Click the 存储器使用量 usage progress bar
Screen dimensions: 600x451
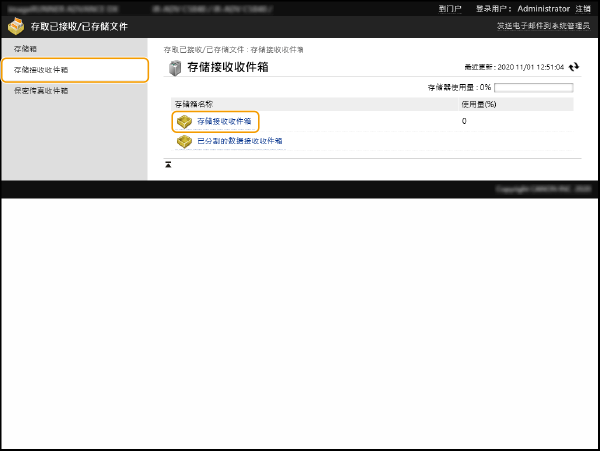pos(533,88)
